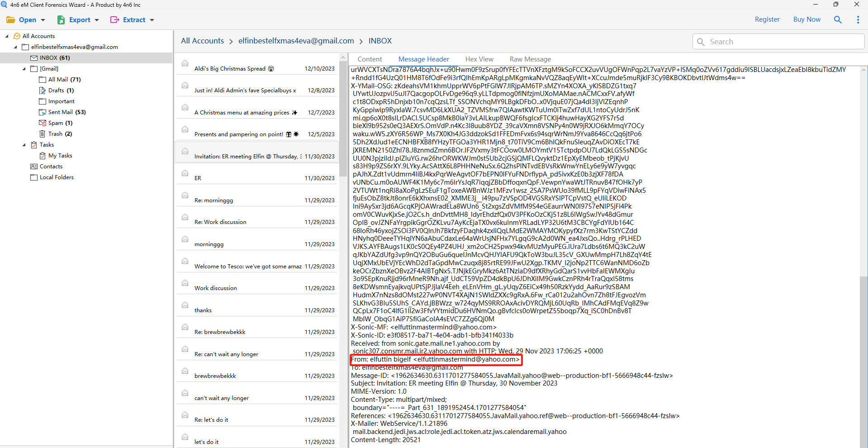Click the email list vertical scrollbar thumb
This screenshot has width=868, height=448.
coord(343,119)
